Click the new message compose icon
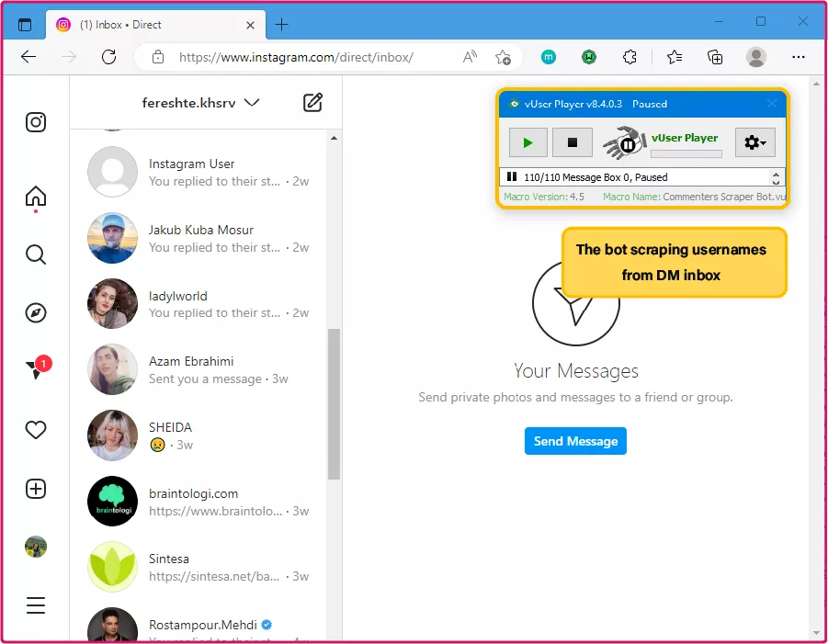This screenshot has height=644, width=828. click(312, 102)
